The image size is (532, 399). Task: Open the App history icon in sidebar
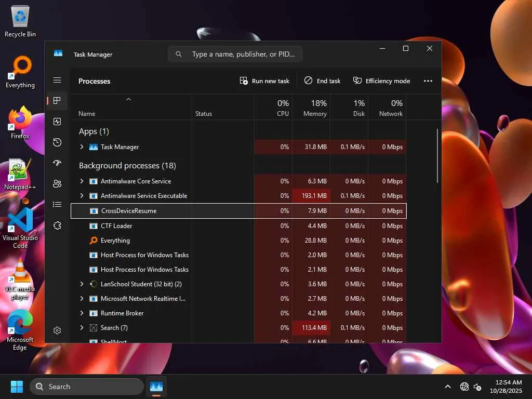pyautogui.click(x=57, y=142)
